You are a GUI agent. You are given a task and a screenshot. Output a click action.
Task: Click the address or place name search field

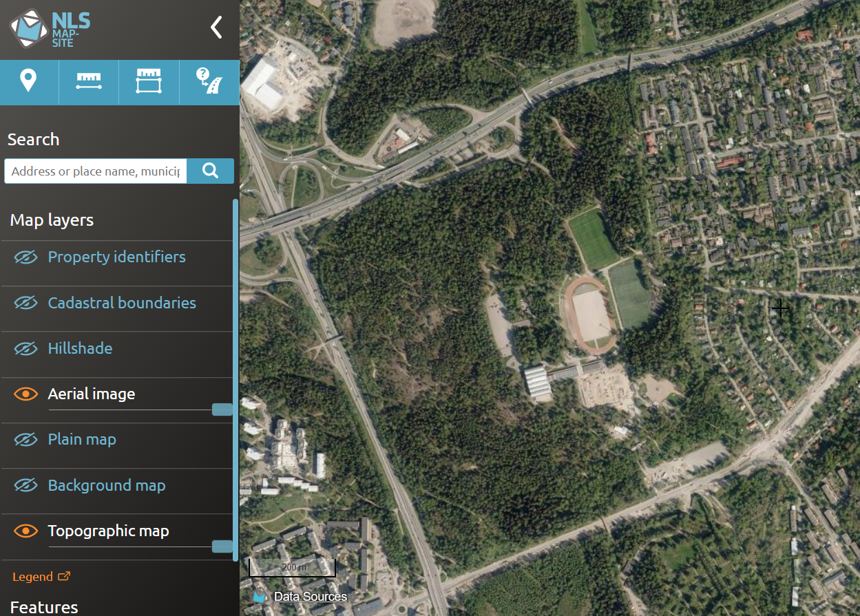click(x=96, y=171)
